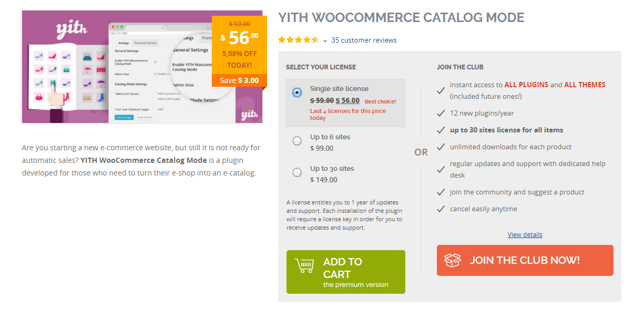Click the ALL PLUGINS red link text
Image resolution: width=644 pixels, height=309 pixels.
point(526,85)
